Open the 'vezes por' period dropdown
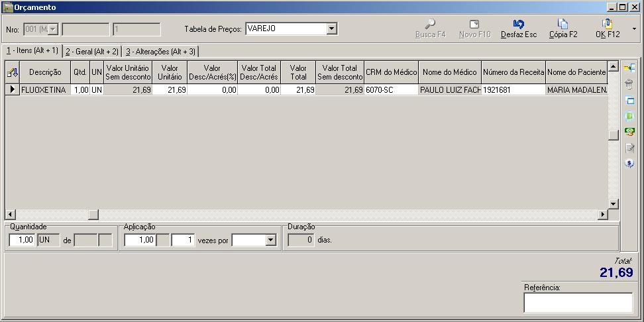This screenshot has height=322, width=644. coord(270,241)
